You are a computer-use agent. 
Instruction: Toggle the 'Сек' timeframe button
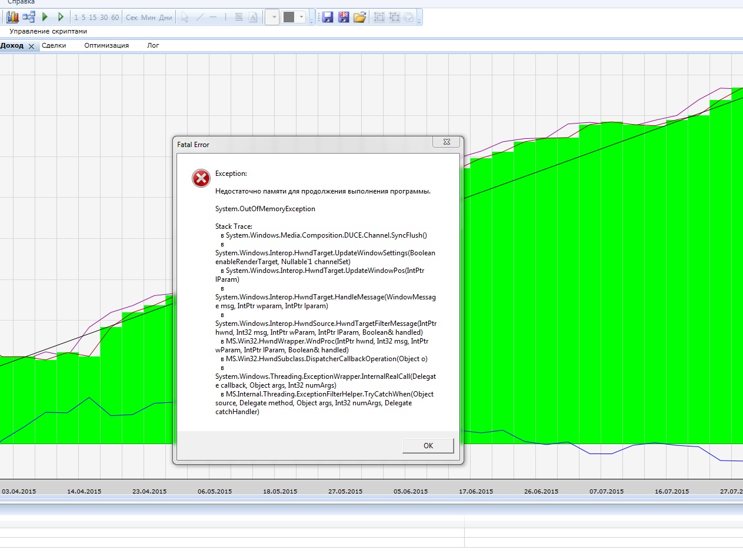(132, 18)
